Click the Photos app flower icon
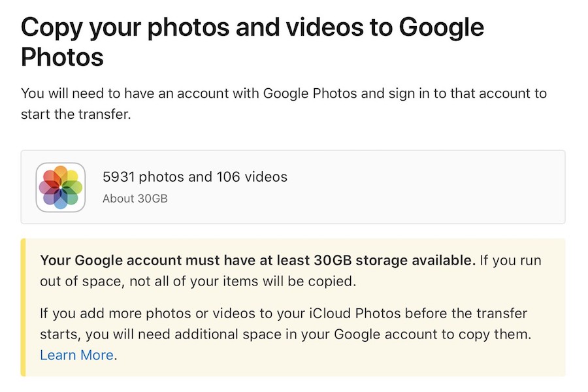Screen dimensions: 588x392 coord(61,187)
